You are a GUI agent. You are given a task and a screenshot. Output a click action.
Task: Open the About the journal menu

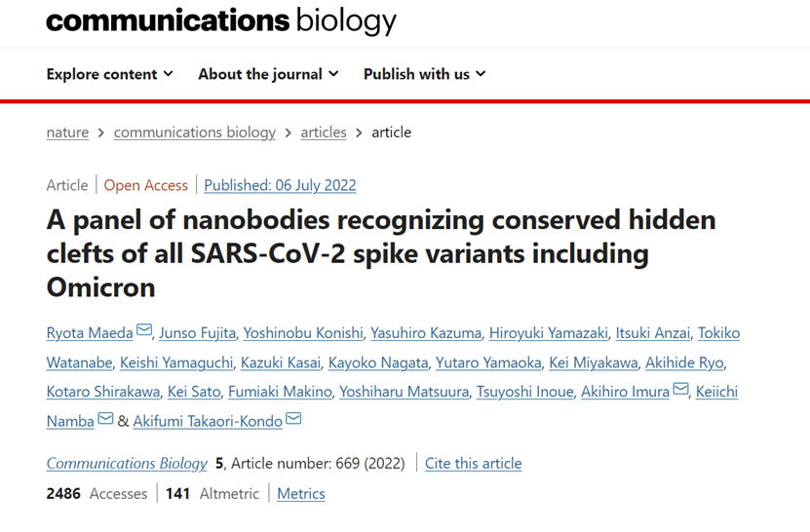coord(268,74)
